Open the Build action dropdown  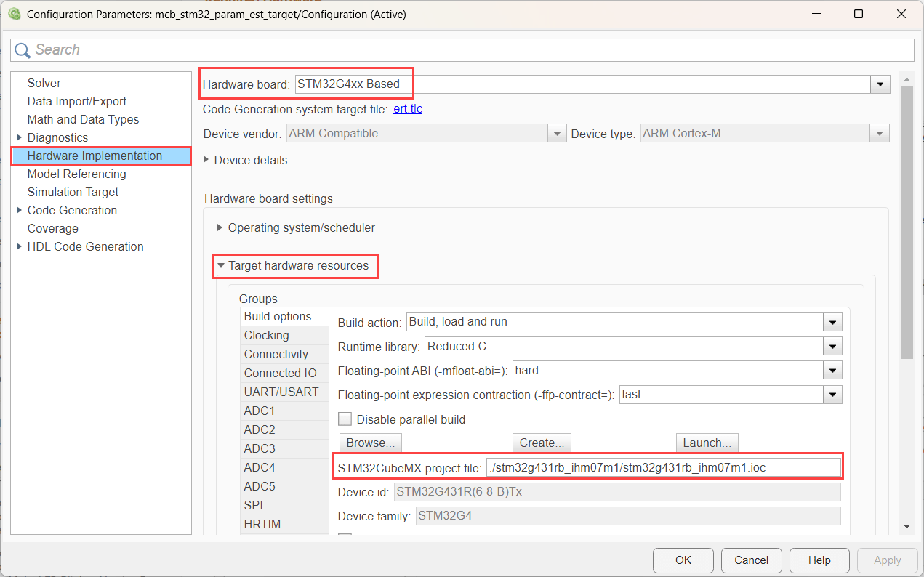(832, 322)
